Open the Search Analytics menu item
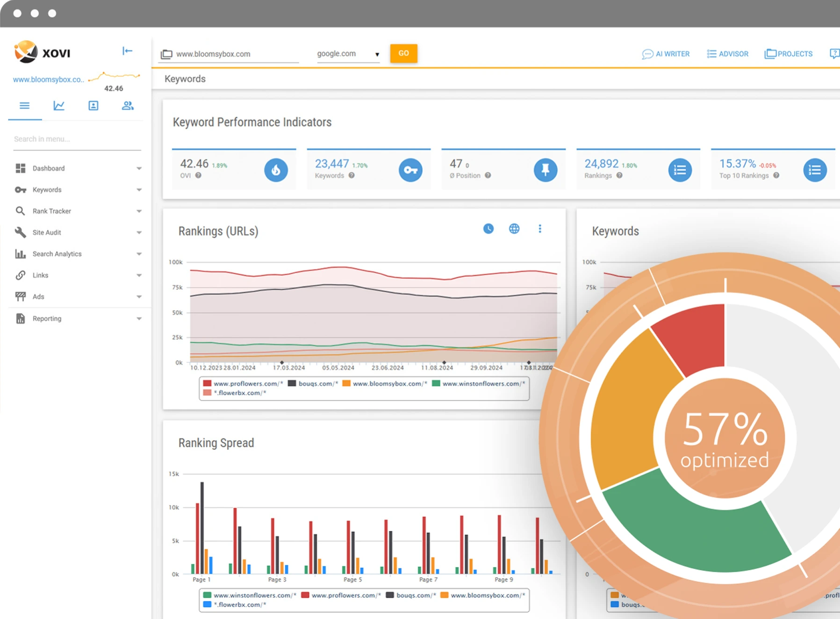 [x=57, y=254]
